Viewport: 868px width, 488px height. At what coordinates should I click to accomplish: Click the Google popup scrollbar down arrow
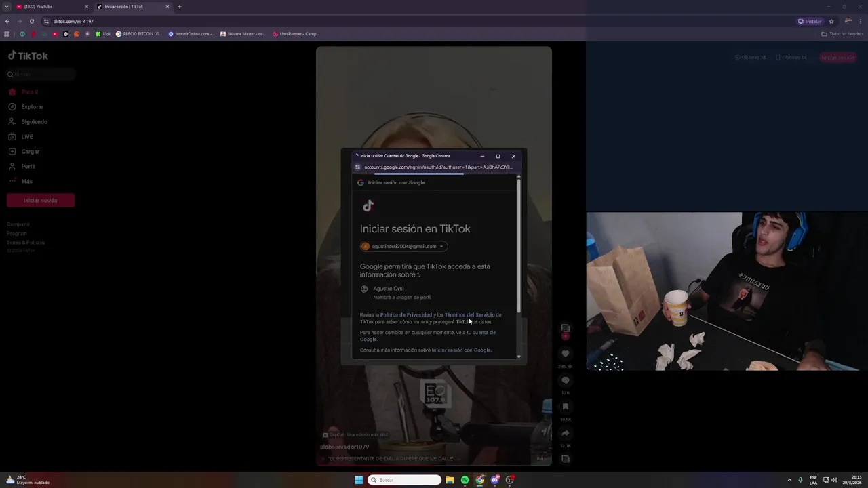(519, 357)
